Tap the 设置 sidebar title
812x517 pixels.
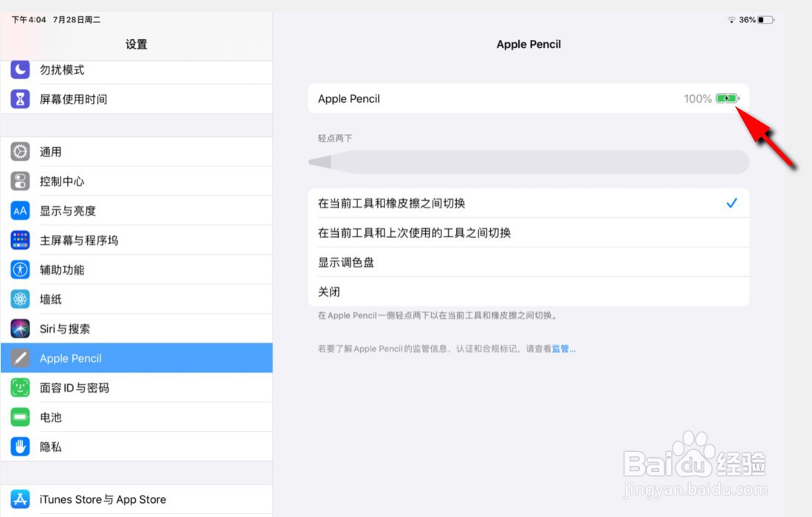point(137,44)
